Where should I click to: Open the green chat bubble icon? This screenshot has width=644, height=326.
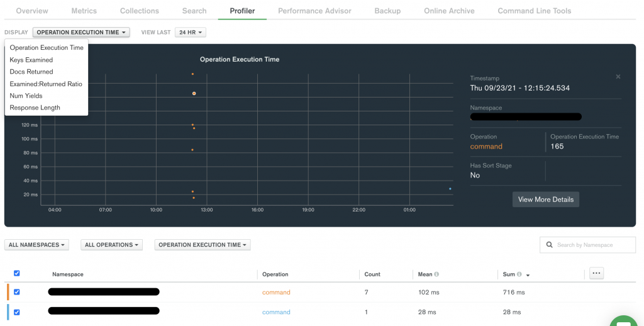point(625,322)
